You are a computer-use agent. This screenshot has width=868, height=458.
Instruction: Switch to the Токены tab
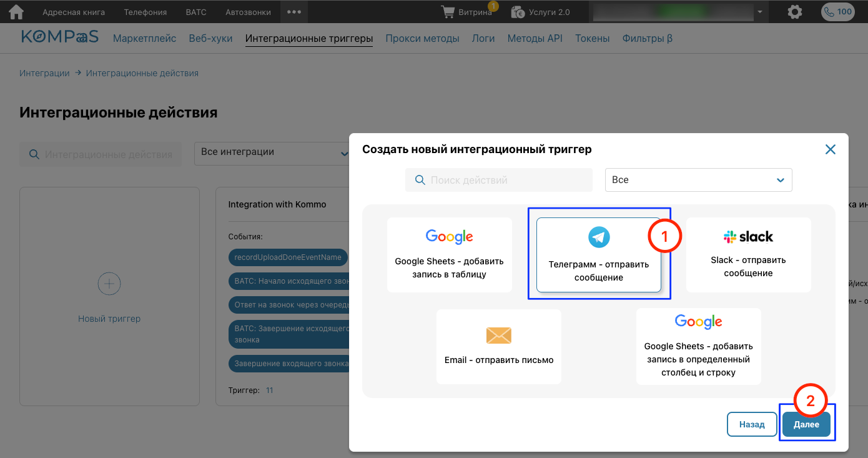click(x=592, y=39)
